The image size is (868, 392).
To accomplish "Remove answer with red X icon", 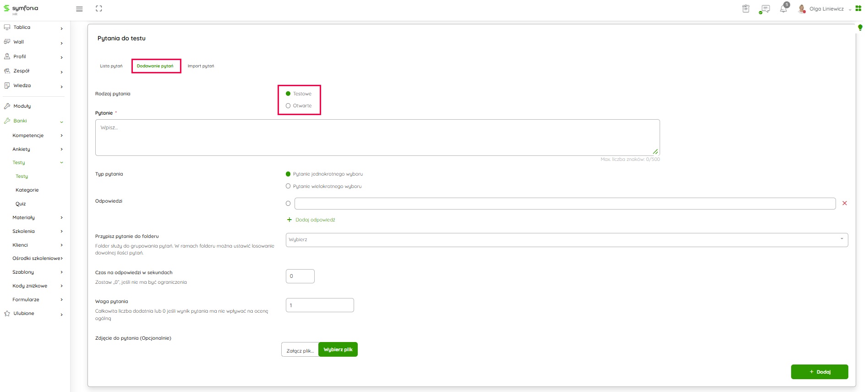I will tap(845, 203).
